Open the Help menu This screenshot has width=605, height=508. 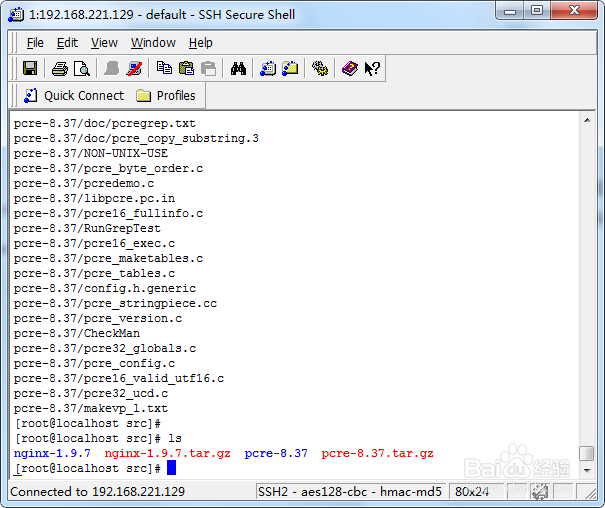click(201, 42)
